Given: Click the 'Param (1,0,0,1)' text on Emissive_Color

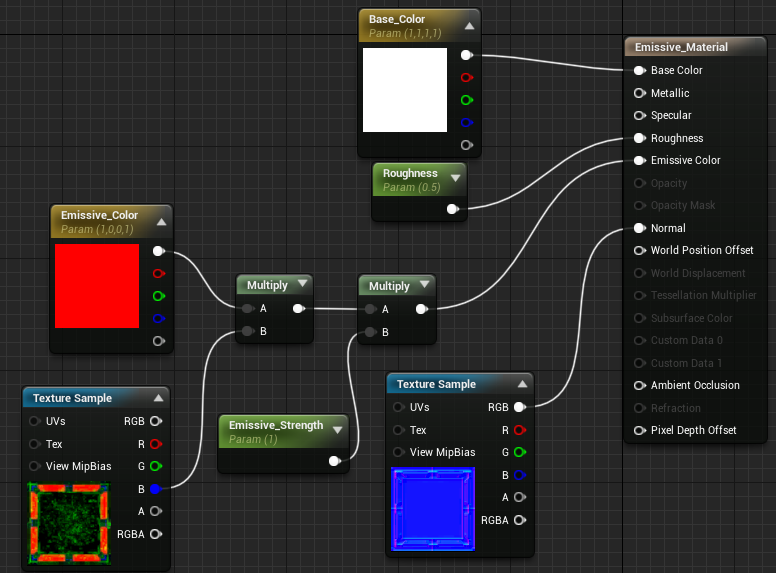Looking at the screenshot, I should point(97,230).
